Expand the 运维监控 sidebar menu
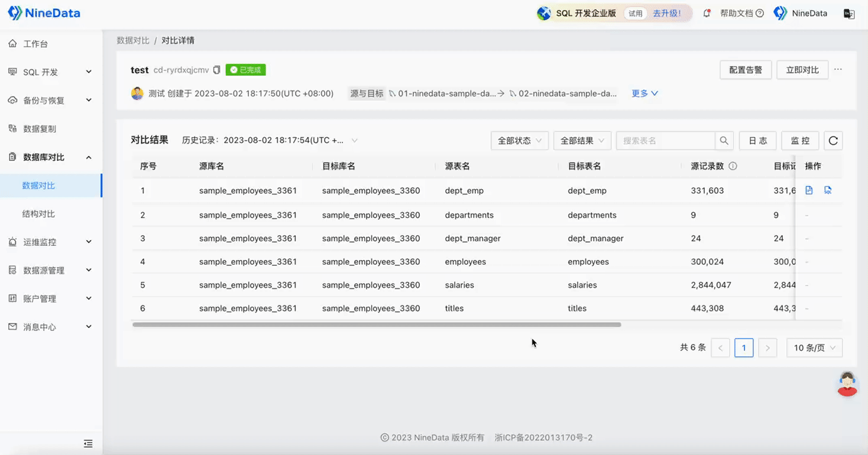The width and height of the screenshot is (868, 455). (50, 242)
